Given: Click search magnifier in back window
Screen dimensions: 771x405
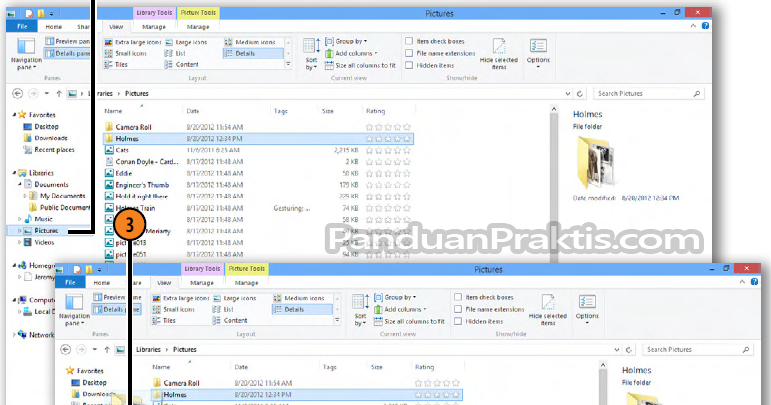Looking at the screenshot, I should click(697, 93).
